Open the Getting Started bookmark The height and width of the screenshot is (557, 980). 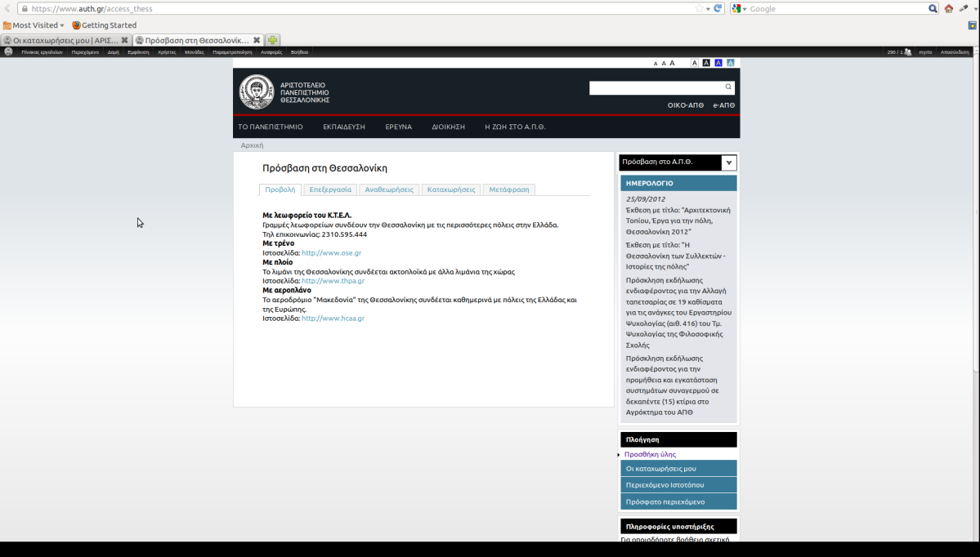pos(105,25)
